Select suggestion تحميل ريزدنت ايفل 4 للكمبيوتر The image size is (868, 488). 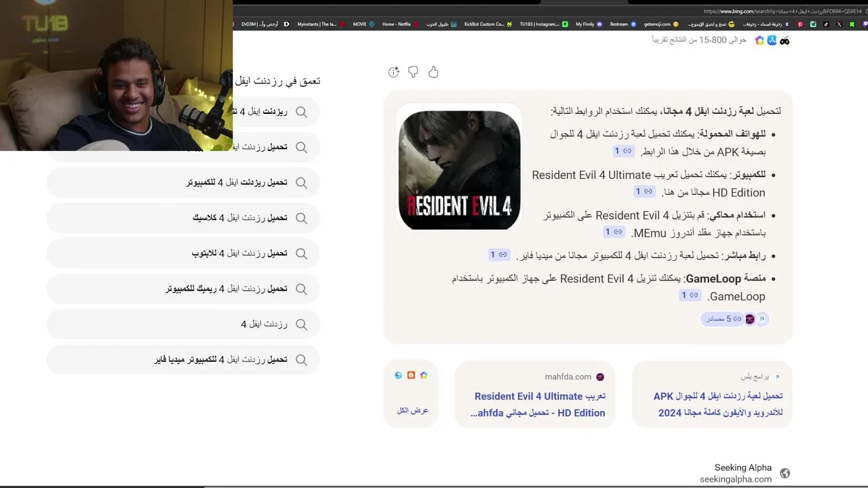coord(183,183)
